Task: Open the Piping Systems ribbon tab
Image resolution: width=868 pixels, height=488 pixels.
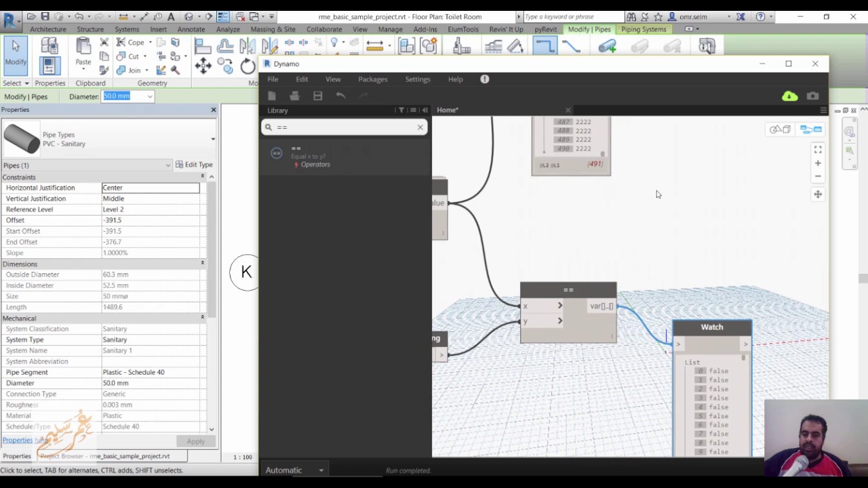Action: 644,29
